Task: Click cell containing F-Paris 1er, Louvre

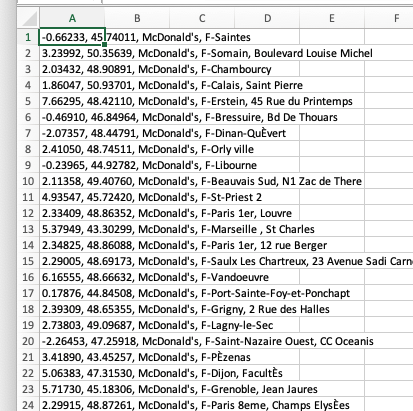Action: [x=72, y=213]
